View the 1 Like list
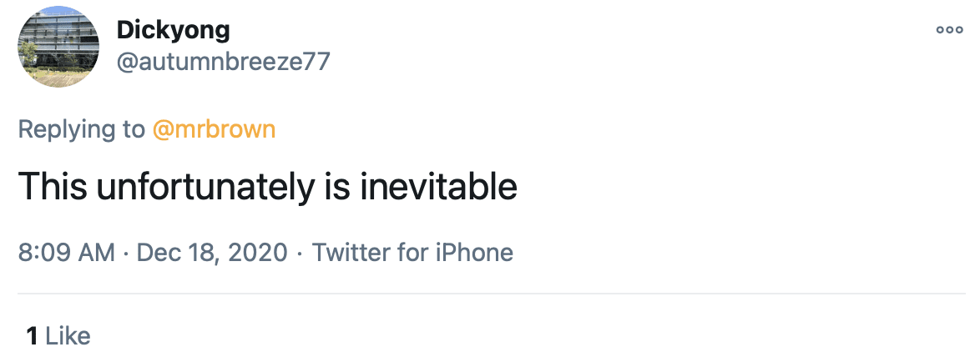Screen dimensions: 980x357 (58, 336)
